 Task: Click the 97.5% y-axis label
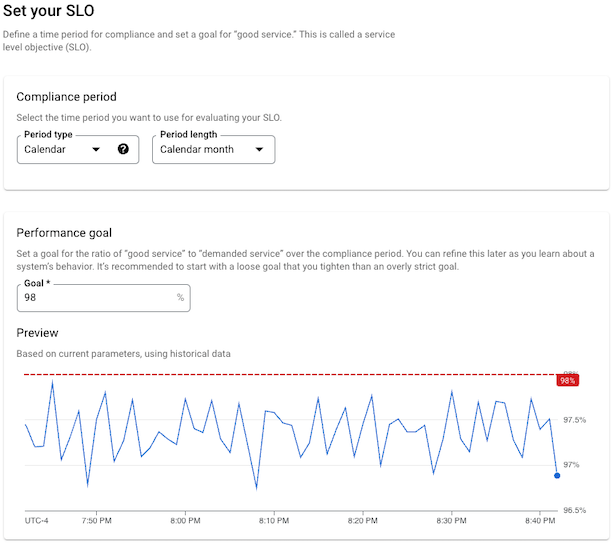574,420
